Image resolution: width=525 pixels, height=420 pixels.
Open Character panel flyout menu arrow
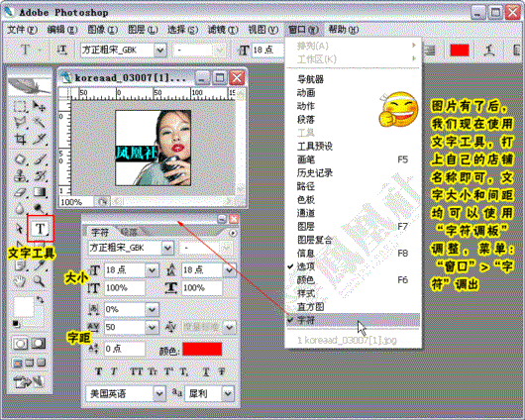[233, 233]
